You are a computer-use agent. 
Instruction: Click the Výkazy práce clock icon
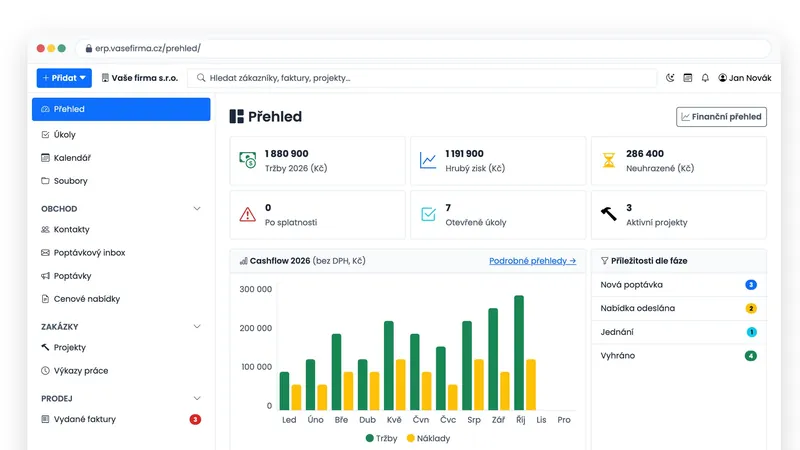click(x=45, y=371)
